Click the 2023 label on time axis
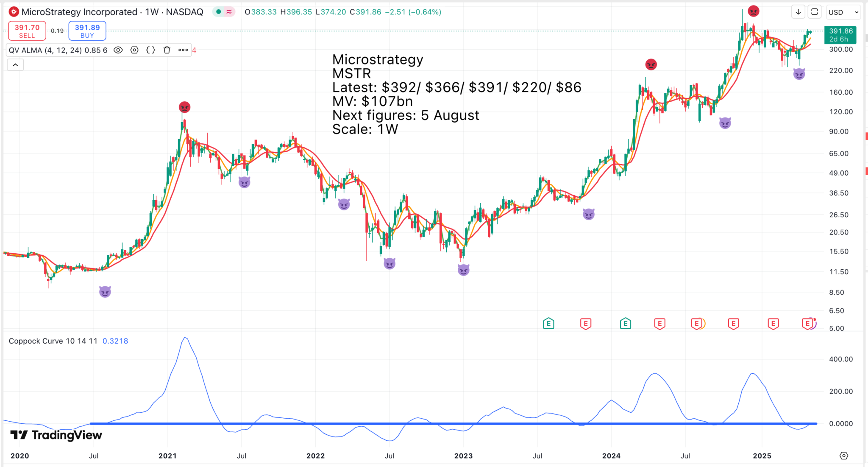 (463, 456)
